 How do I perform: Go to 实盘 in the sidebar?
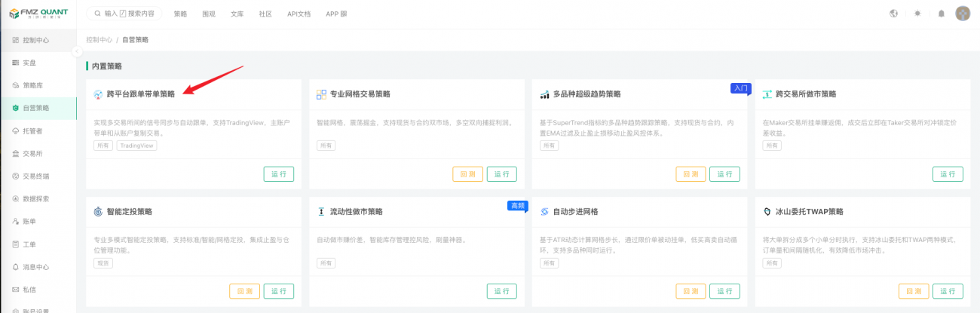pyautogui.click(x=29, y=63)
